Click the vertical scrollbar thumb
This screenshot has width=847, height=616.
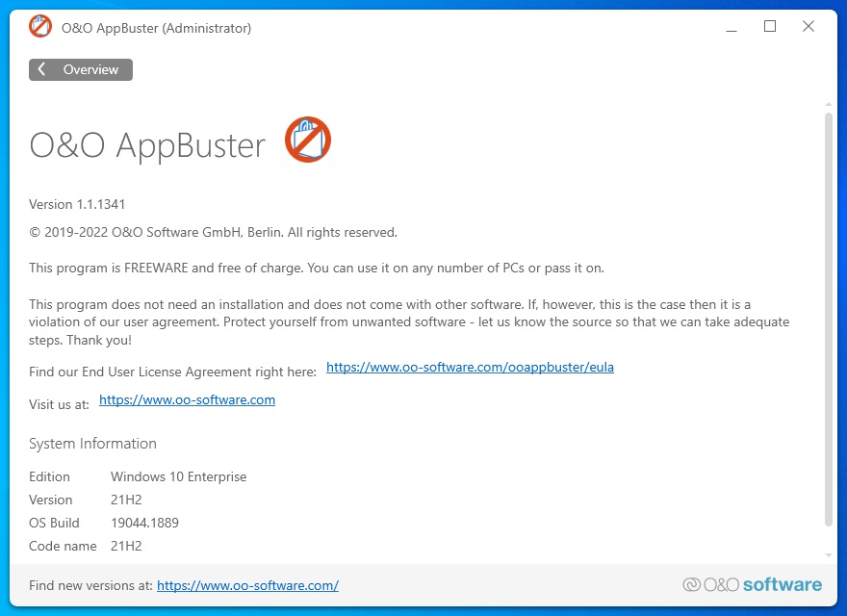(829, 319)
